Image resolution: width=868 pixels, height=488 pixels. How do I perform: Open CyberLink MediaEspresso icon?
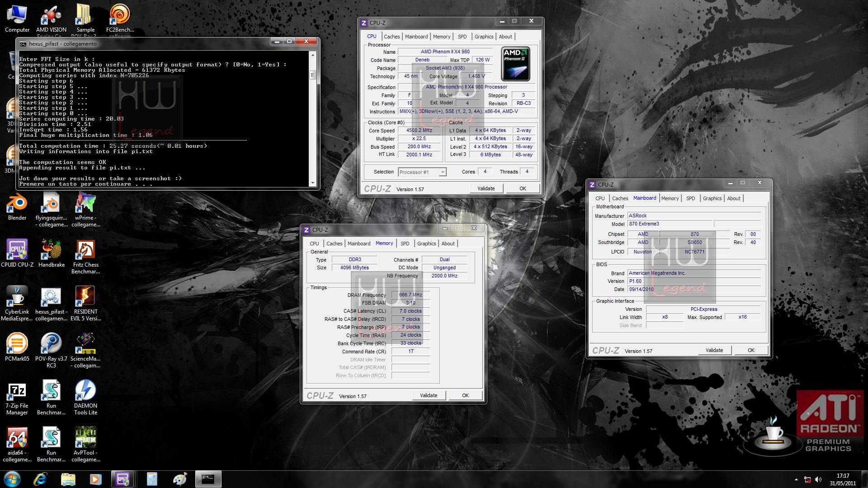pos(17,303)
